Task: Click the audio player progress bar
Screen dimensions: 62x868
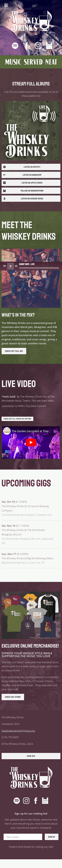Action: coord(39,268)
